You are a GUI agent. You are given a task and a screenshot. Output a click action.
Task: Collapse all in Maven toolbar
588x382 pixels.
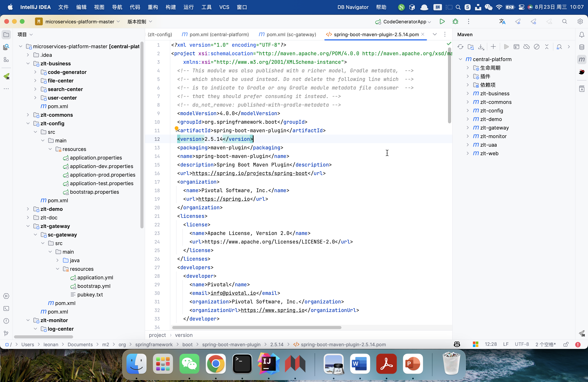click(x=547, y=47)
